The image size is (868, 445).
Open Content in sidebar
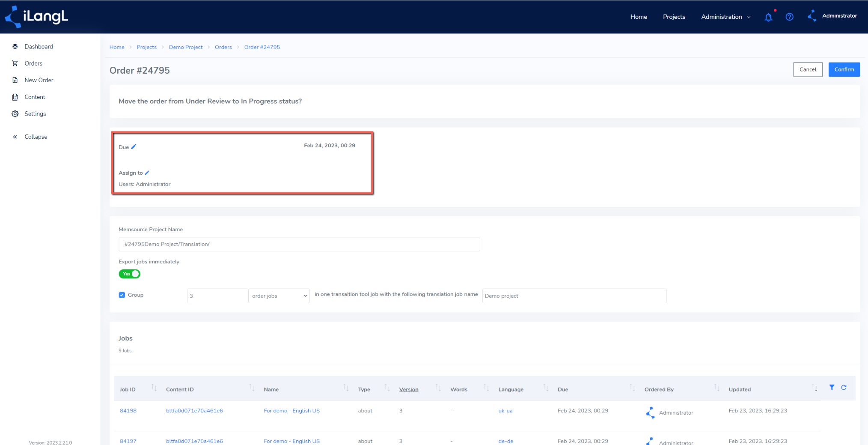point(35,97)
